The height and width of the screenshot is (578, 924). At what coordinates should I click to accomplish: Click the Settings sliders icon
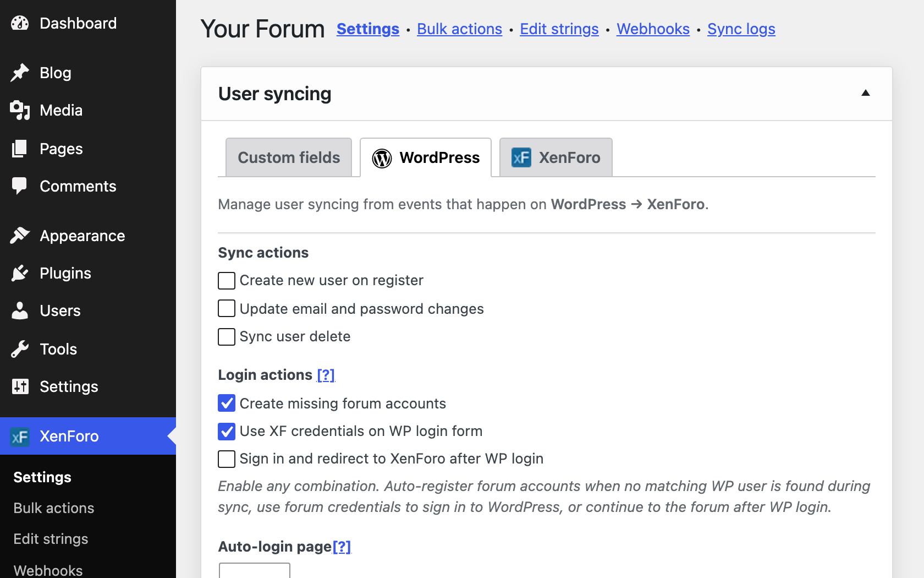20,386
